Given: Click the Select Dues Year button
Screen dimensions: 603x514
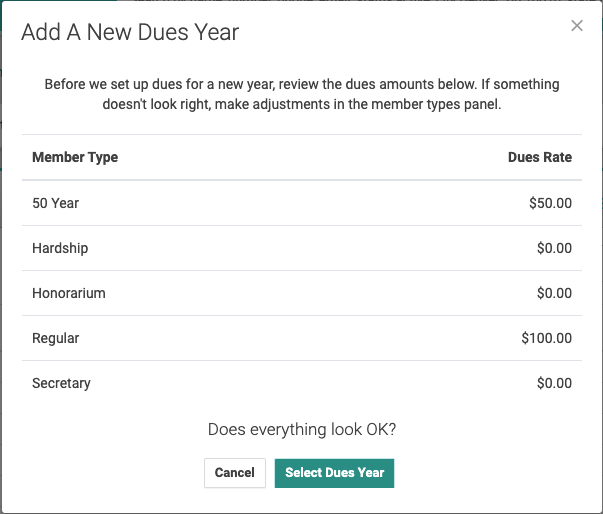Looking at the screenshot, I should click(334, 473).
